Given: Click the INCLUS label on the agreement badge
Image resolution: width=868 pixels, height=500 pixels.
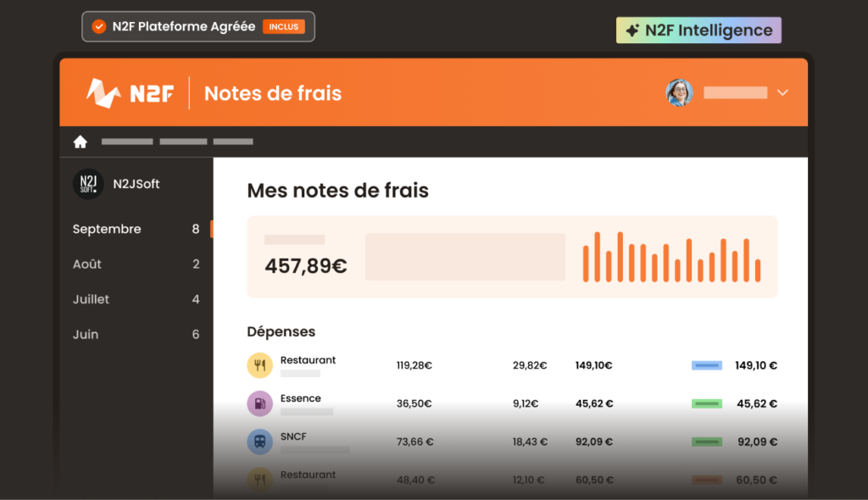Looking at the screenshot, I should (284, 26).
